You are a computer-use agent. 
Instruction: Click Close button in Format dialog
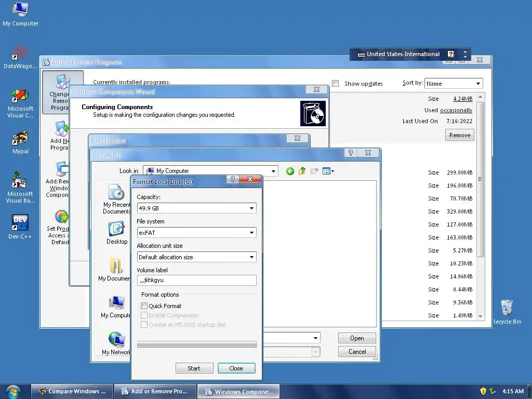pyautogui.click(x=236, y=368)
